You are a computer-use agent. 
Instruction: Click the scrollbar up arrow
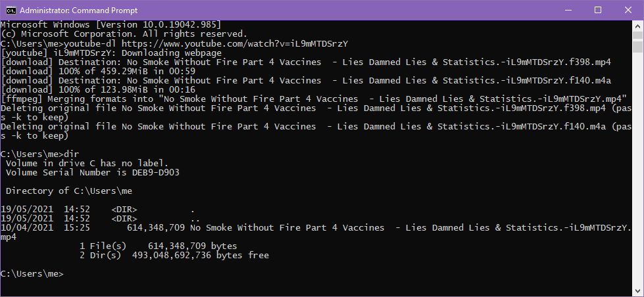pos(637,25)
